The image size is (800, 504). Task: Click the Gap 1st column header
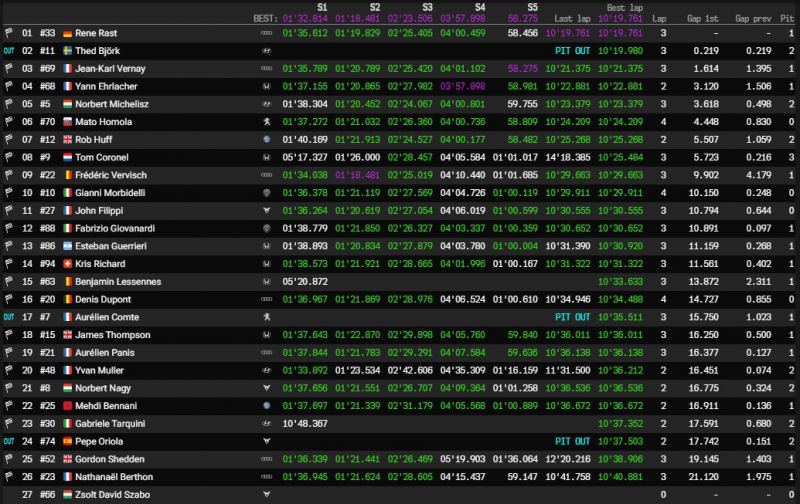(x=703, y=18)
